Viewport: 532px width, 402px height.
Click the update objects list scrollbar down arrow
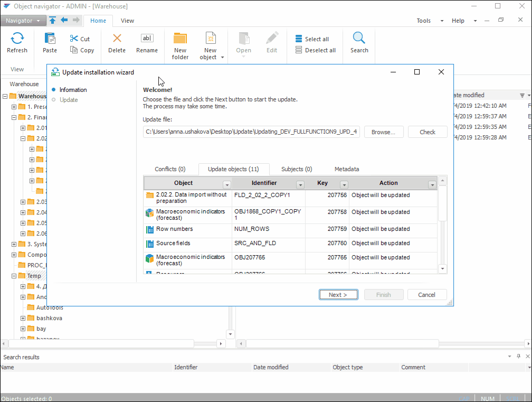[443, 268]
